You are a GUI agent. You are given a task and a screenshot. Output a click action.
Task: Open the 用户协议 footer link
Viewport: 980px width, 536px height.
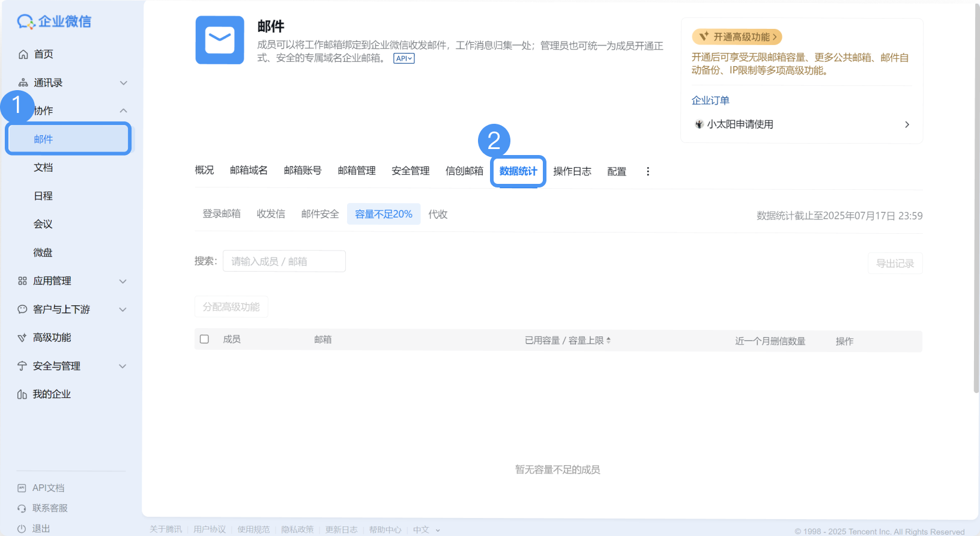[210, 529]
